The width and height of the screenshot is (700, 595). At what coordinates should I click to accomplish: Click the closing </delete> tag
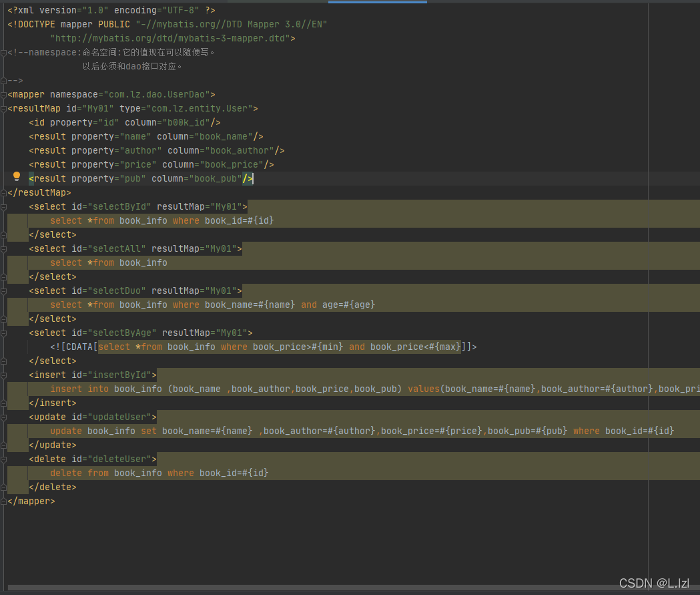(x=53, y=487)
